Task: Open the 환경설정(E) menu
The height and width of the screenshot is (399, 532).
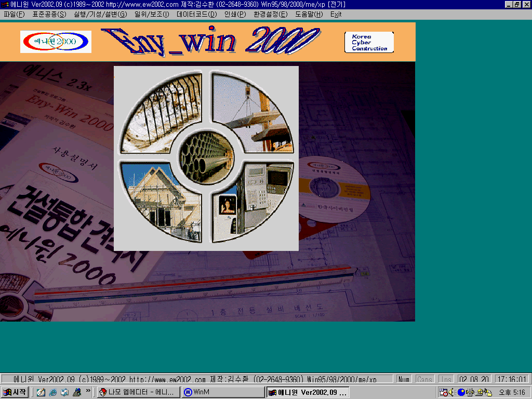Action: point(270,14)
